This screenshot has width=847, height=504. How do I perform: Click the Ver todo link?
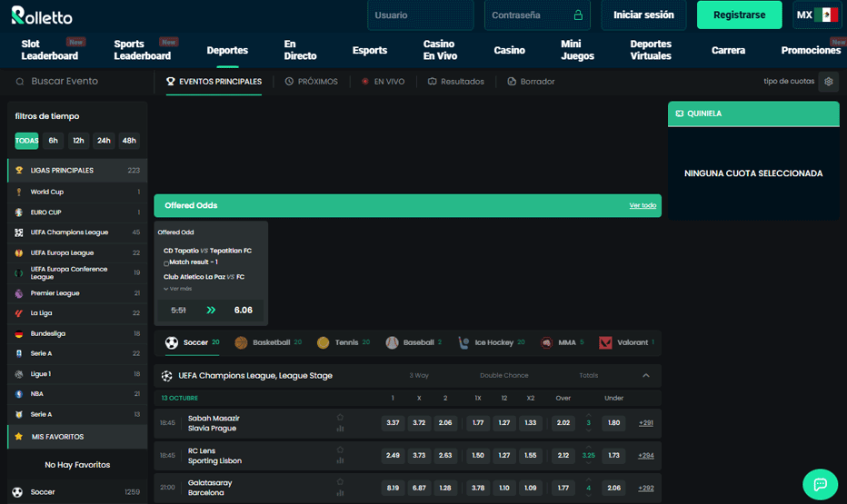(x=643, y=205)
